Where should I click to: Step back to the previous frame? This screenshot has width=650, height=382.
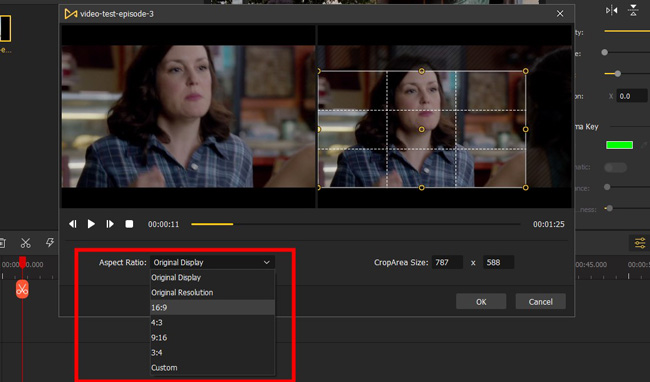(73, 224)
